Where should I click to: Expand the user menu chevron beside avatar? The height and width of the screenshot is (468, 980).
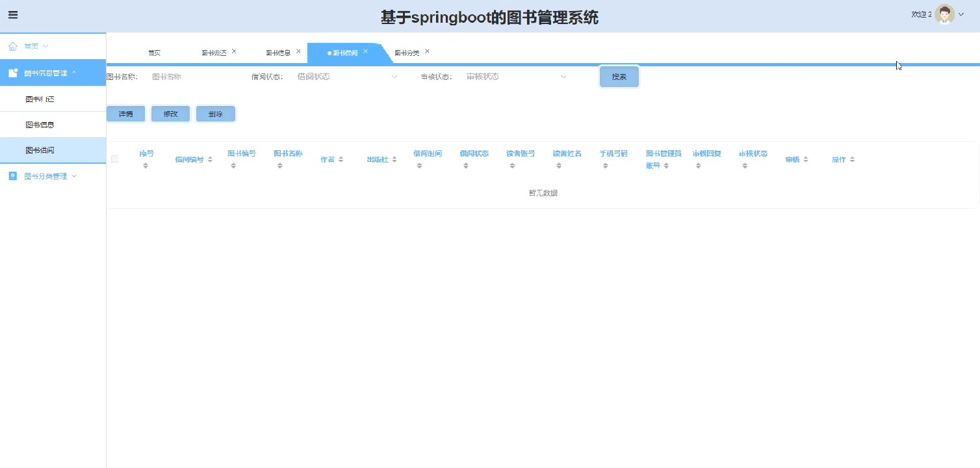[962, 14]
